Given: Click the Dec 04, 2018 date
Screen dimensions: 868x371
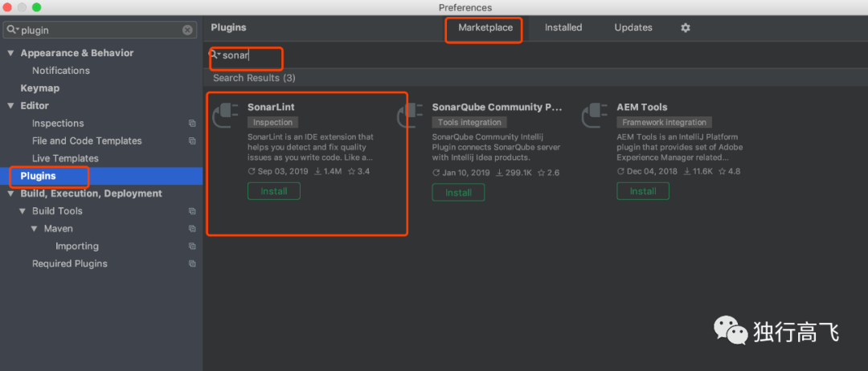Looking at the screenshot, I should pyautogui.click(x=652, y=172).
